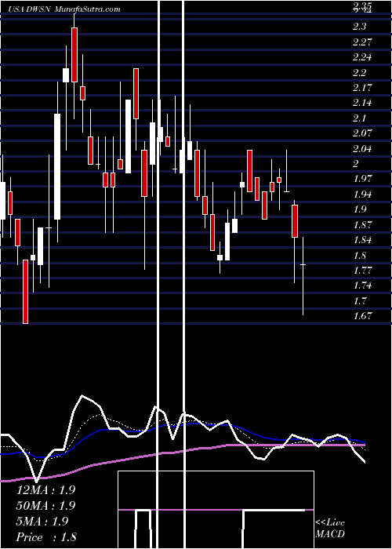Click the 1.87 price axis label
This screenshot has width=392, height=549.
click(x=362, y=225)
